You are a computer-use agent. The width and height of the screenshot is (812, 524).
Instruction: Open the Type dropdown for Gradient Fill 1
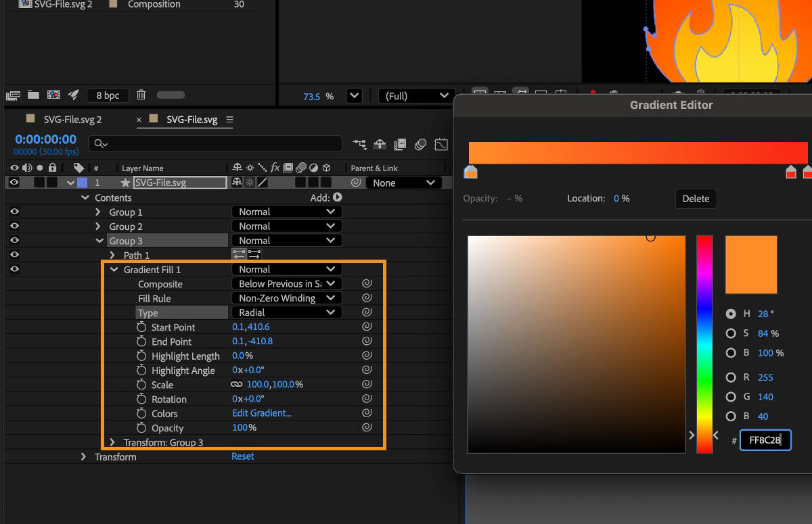tap(286, 312)
